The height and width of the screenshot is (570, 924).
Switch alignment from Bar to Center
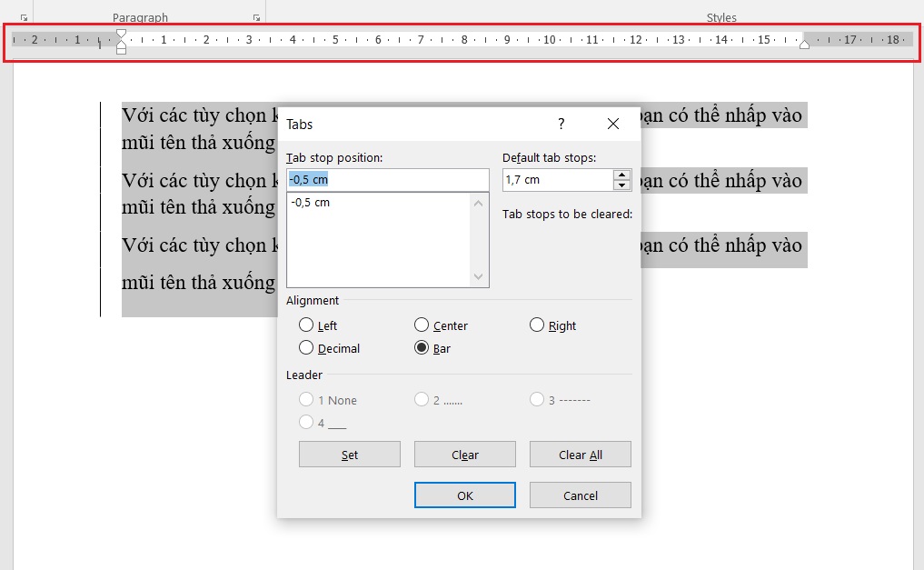tap(421, 325)
